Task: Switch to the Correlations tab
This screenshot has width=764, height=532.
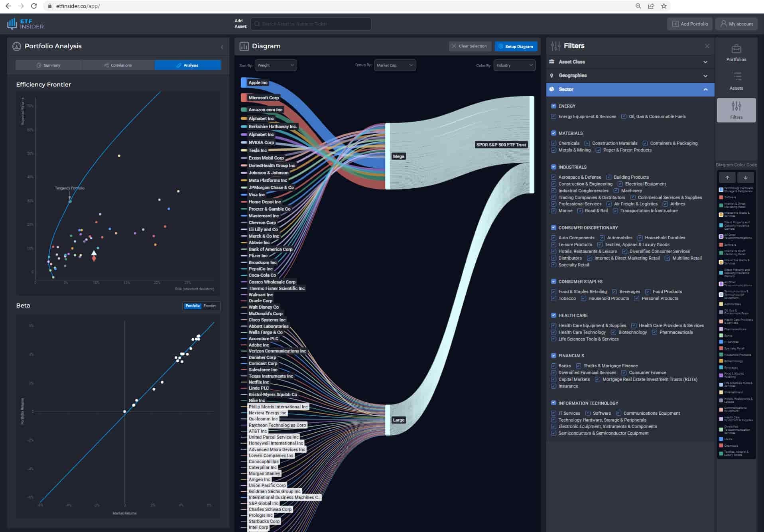Action: [x=118, y=65]
